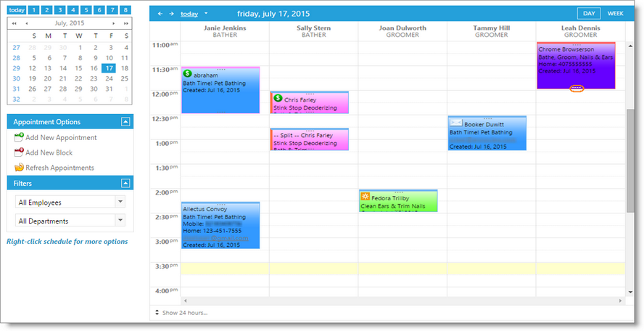Click the Tammy Hill GROOMER column header
The height and width of the screenshot is (331, 644).
(491, 31)
